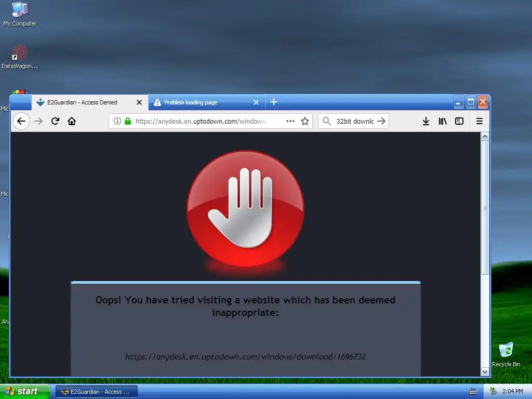The width and height of the screenshot is (532, 399).
Task: Switch to Problem loading page tab
Action: coord(206,102)
